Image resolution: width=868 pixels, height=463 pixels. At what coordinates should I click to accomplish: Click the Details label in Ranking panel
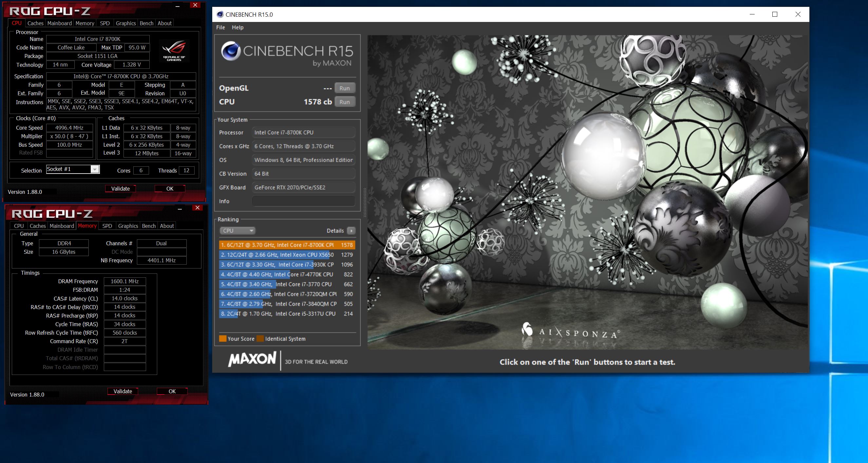(x=335, y=231)
